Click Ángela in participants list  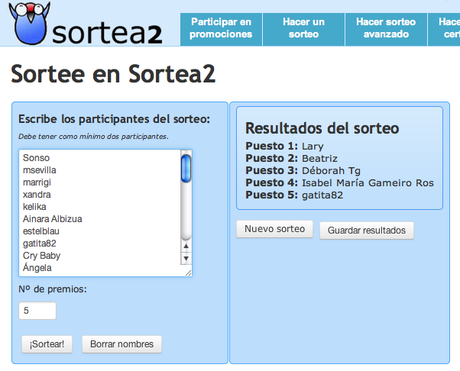[37, 267]
